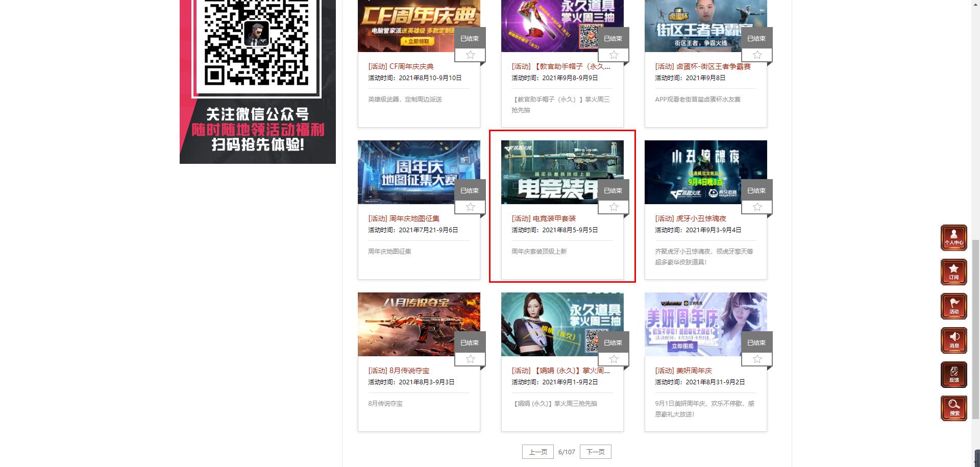The image size is (980, 467).
Task: Click the 周年庆地图征集大赛 banner thumbnail
Action: point(419,172)
